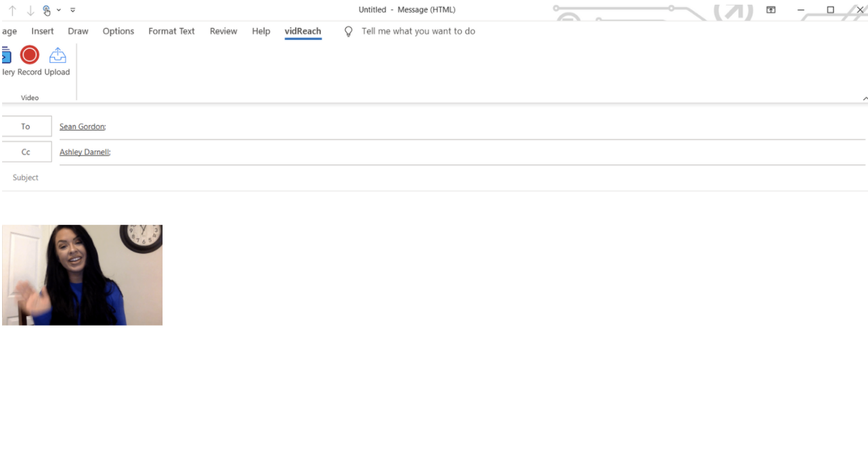This screenshot has height=459, width=868.
Task: Select the Format Text tab
Action: [171, 31]
